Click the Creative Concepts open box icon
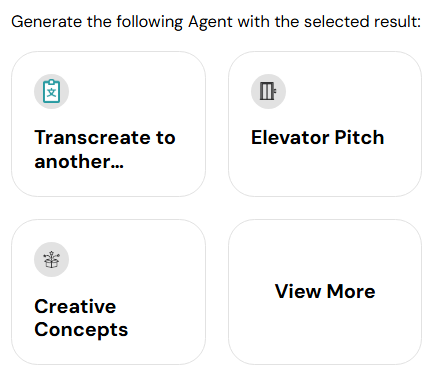Screen dimensions: 432x377 51,259
